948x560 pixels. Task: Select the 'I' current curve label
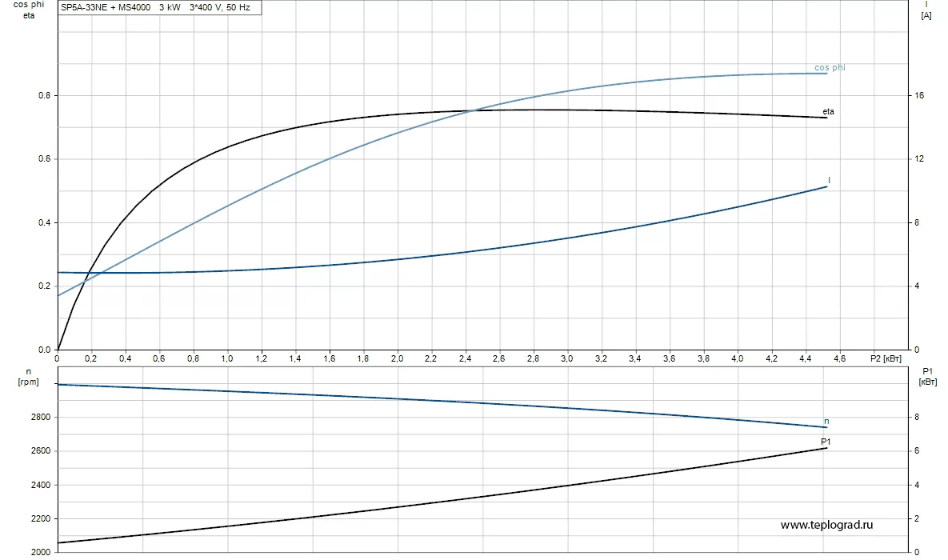[829, 181]
